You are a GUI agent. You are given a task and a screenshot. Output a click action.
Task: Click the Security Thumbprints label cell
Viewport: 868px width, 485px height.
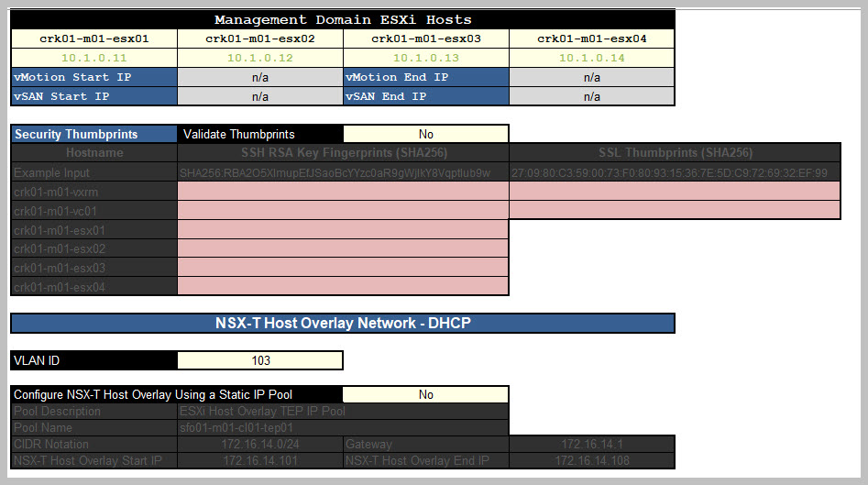click(x=94, y=134)
